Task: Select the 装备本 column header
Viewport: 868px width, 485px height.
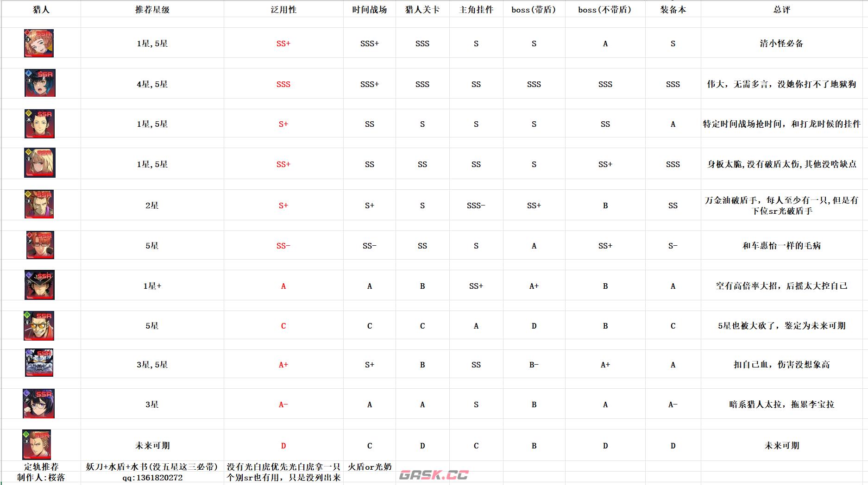Action: 673,10
